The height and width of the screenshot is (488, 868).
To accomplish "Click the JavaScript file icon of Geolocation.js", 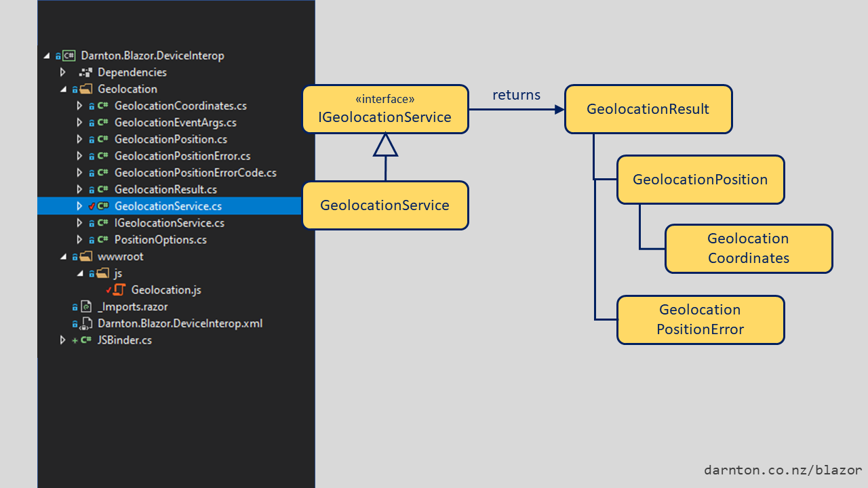I will 119,289.
